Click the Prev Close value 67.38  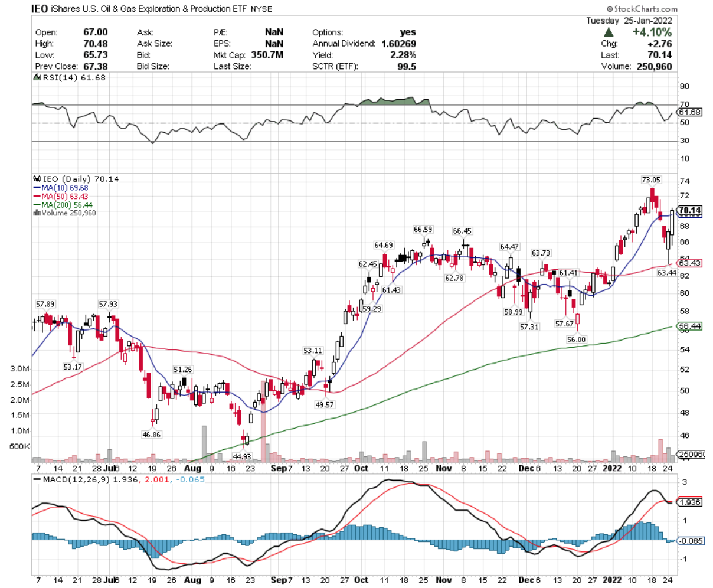click(96, 66)
